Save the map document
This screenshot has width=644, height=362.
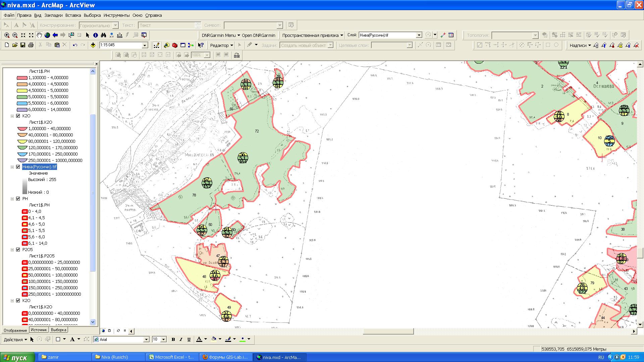pos(23,45)
